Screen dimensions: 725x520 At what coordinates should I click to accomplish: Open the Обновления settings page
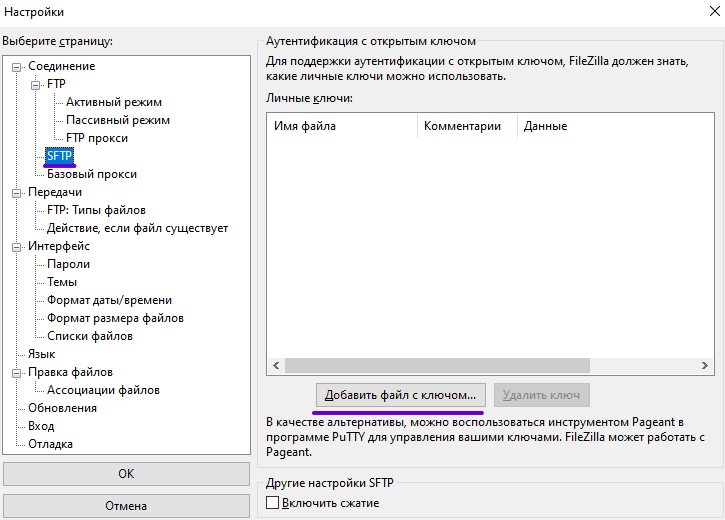(62, 408)
